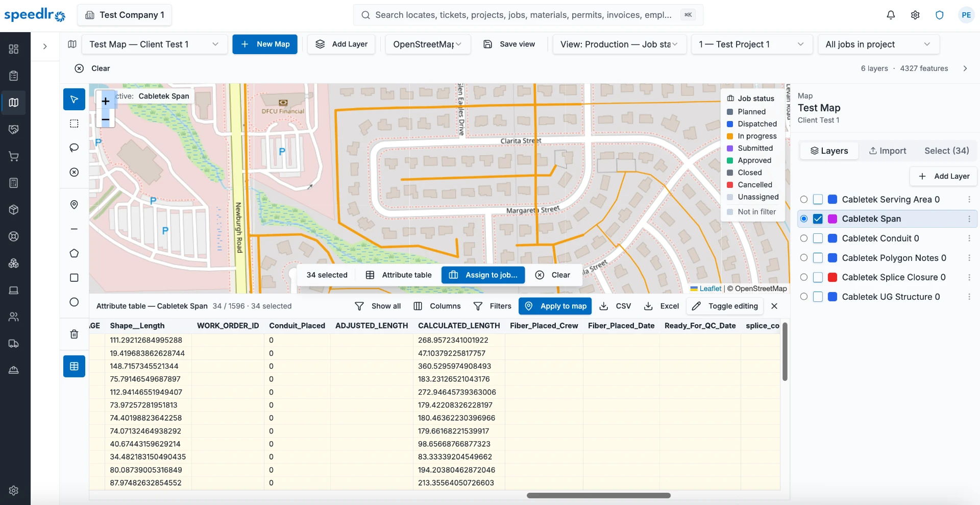This screenshot has height=505, width=980.
Task: Select the pointer selection tool
Action: pos(74,99)
